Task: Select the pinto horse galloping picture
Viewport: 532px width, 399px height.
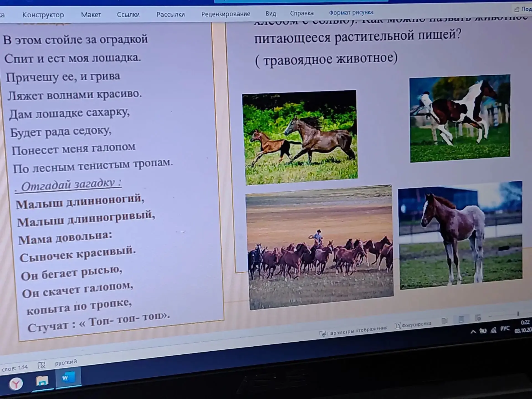Action: pos(460,118)
